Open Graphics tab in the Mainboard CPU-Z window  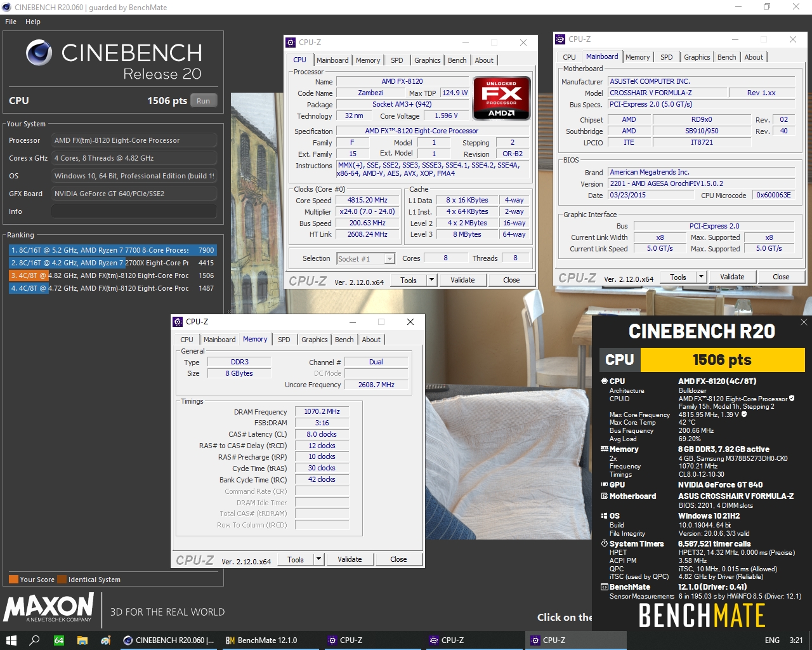pyautogui.click(x=697, y=57)
